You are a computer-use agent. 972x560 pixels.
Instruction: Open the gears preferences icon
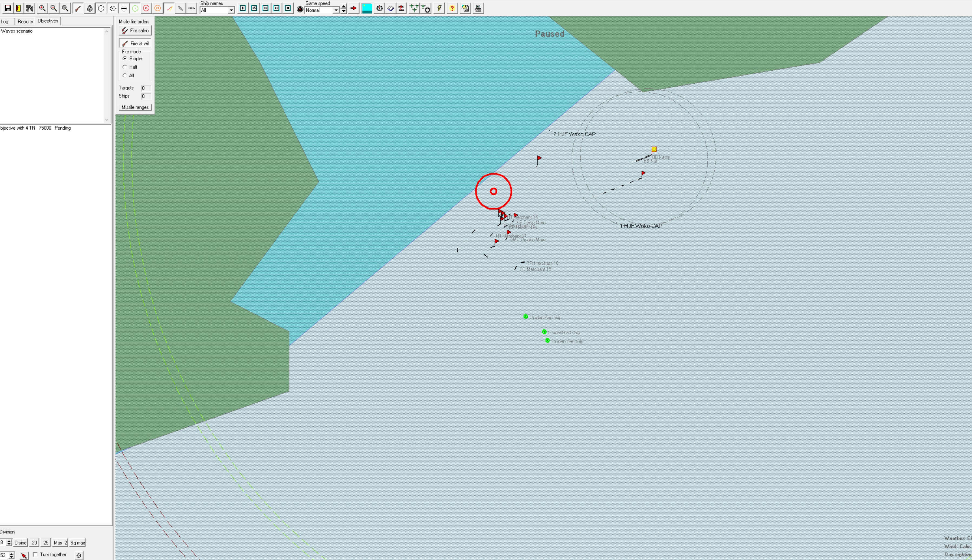[x=29, y=8]
